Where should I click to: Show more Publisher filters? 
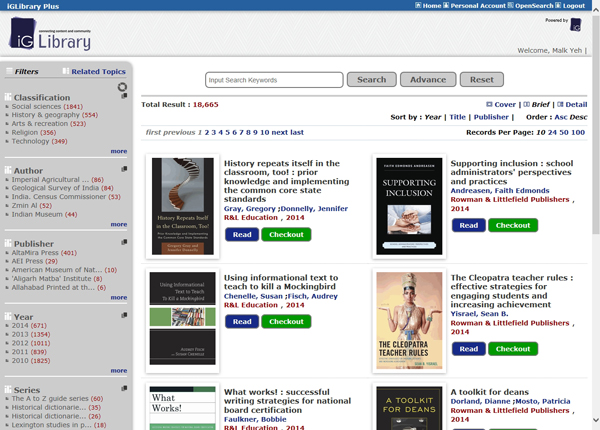119,297
